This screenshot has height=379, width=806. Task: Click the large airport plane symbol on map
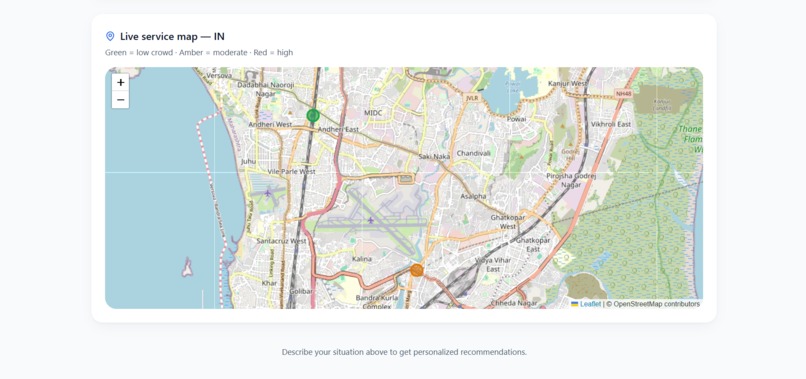[371, 220]
